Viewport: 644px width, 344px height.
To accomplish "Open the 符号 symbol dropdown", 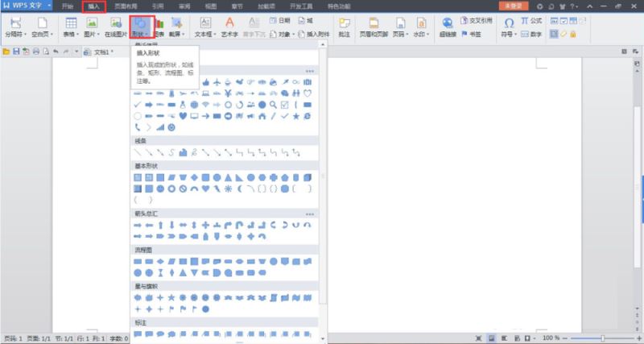I will 509,27.
